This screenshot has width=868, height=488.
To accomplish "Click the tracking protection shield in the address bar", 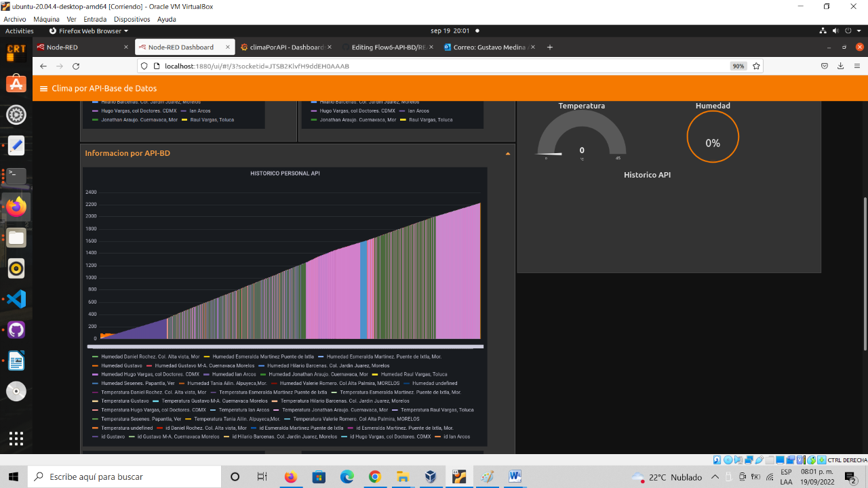I will pos(143,66).
